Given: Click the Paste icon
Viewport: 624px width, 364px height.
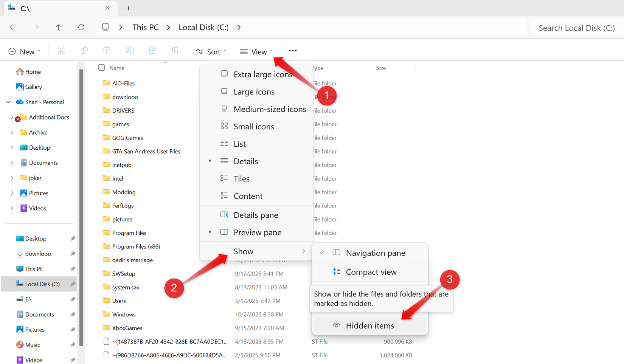Looking at the screenshot, I should click(107, 50).
